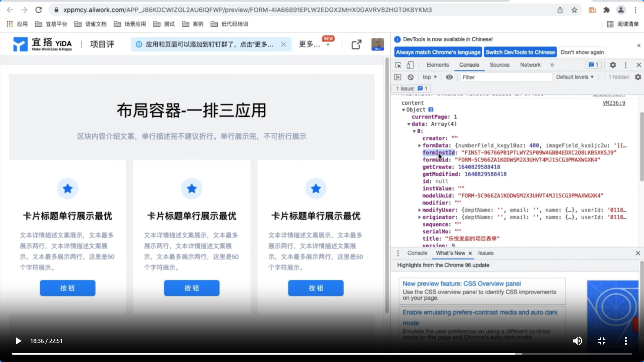Toggle the device toolbar icon

[x=410, y=65]
